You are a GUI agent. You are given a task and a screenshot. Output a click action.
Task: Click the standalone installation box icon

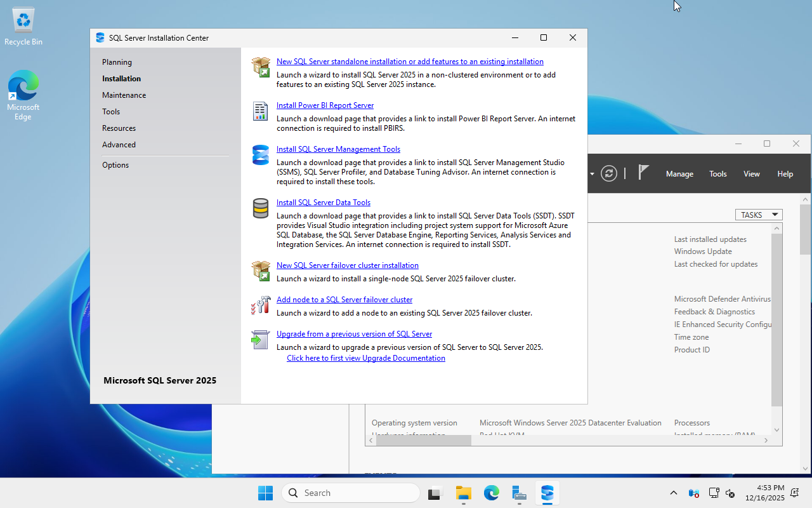261,67
